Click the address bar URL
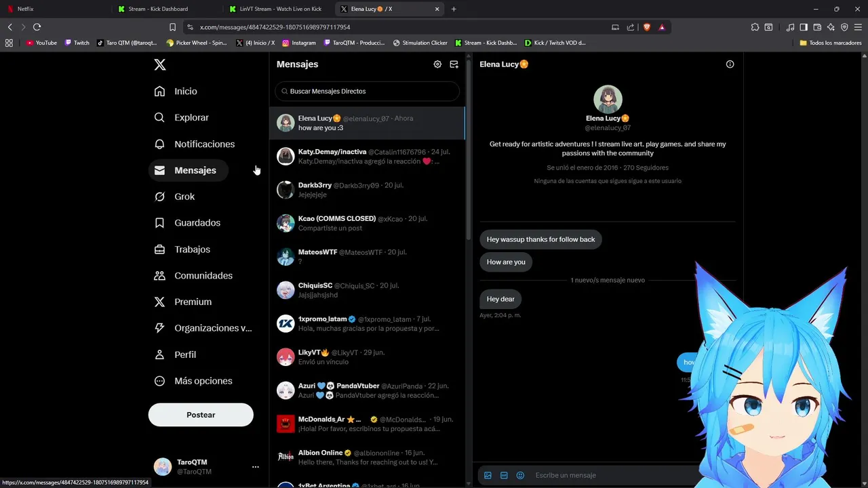Viewport: 868px width, 488px height. point(275,27)
